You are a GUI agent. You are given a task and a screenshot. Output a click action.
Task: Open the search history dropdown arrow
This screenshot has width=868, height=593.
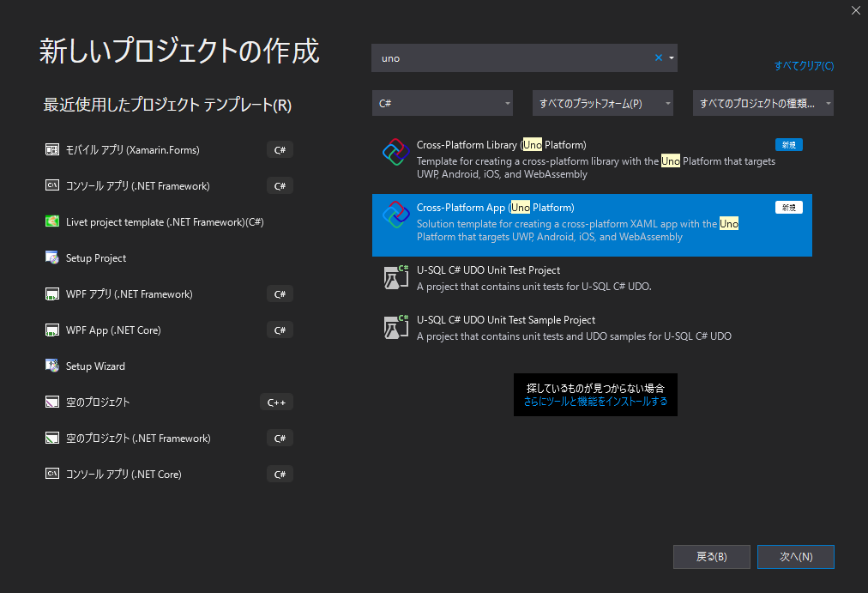672,57
